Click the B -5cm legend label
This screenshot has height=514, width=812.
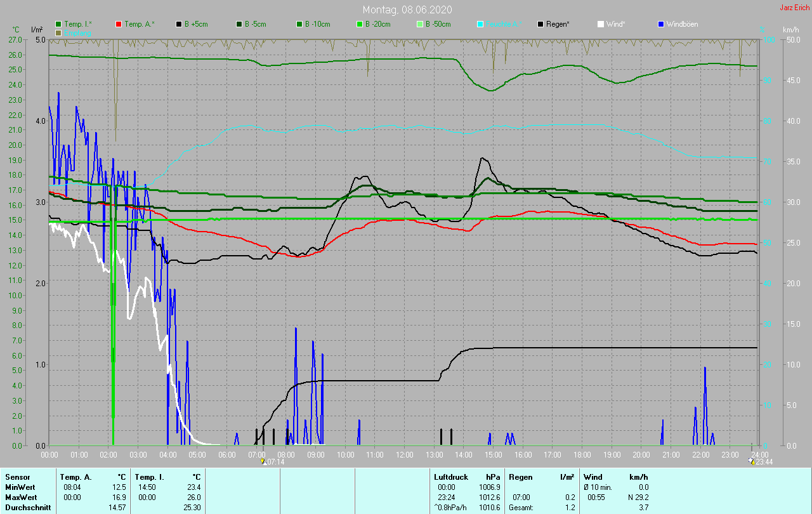click(x=256, y=24)
